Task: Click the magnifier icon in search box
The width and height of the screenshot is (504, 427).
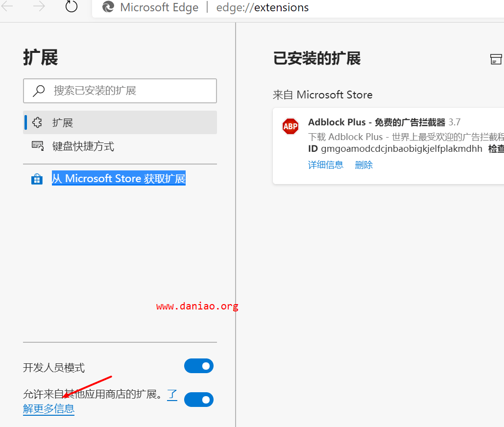Action: click(39, 91)
